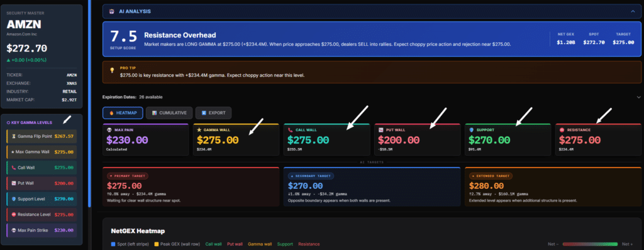Image resolution: width=644 pixels, height=250 pixels.
Task: Select the Max Pain Strike $230.00 row
Action: click(42, 230)
